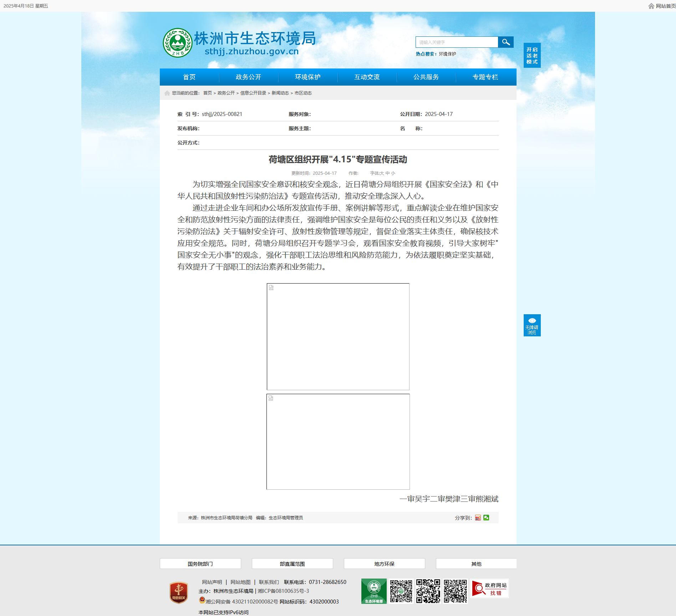Click the site logo emblem
Image resolution: width=676 pixels, height=616 pixels.
[x=177, y=43]
